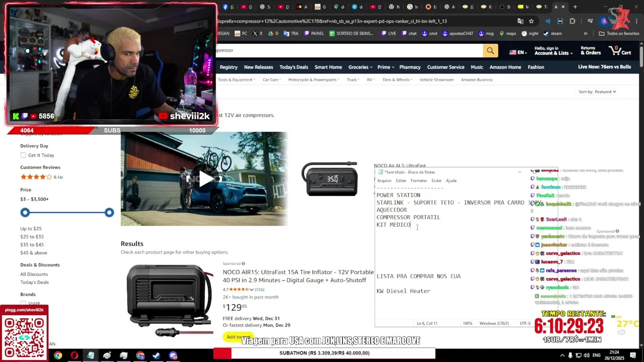644x362 pixels.
Task: Click the right price slider handle
Action: point(109,213)
